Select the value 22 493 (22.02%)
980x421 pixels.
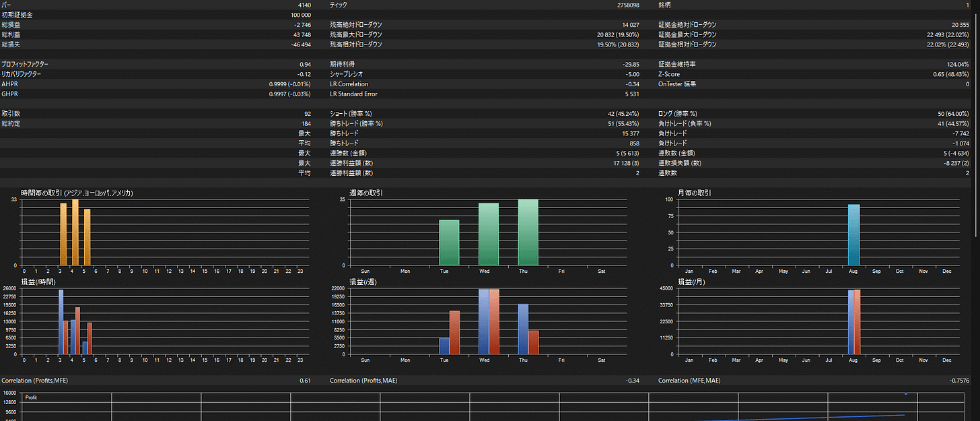pos(948,34)
